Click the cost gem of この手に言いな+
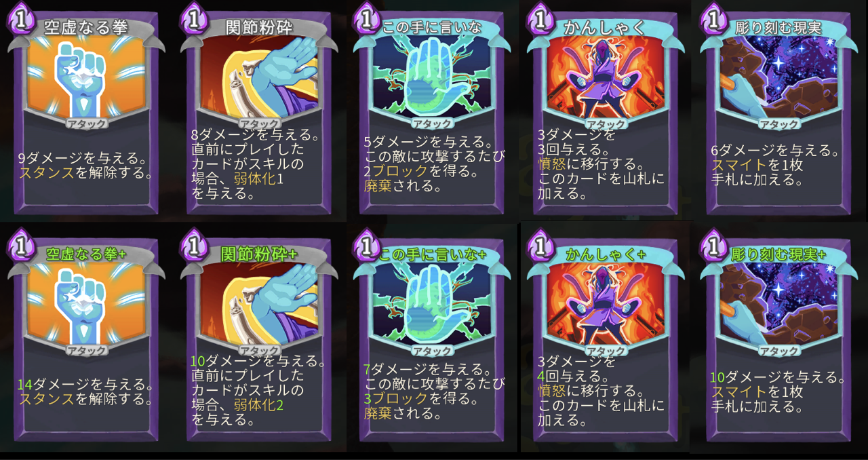This screenshot has height=460, width=868. coord(368,245)
